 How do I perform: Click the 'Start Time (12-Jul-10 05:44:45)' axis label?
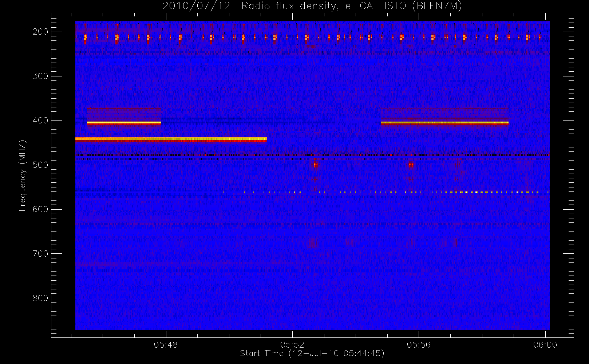[x=312, y=353]
